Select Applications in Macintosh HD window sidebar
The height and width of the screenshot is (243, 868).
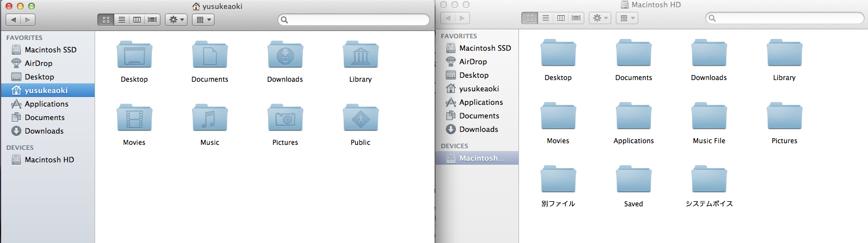pos(477,102)
